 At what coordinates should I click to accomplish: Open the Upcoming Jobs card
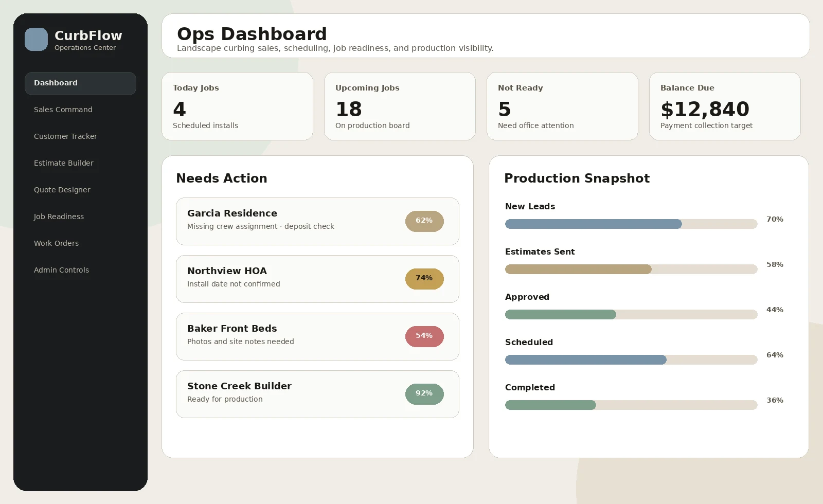400,106
